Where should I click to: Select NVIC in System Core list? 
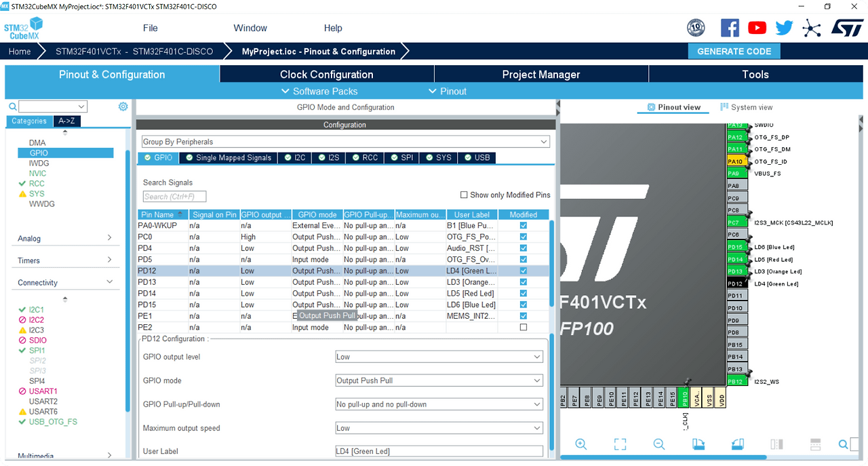pos(37,174)
